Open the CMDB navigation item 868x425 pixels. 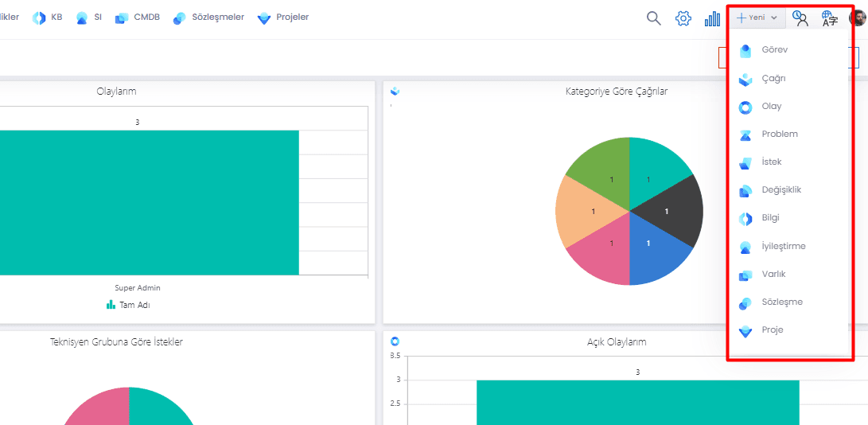138,18
